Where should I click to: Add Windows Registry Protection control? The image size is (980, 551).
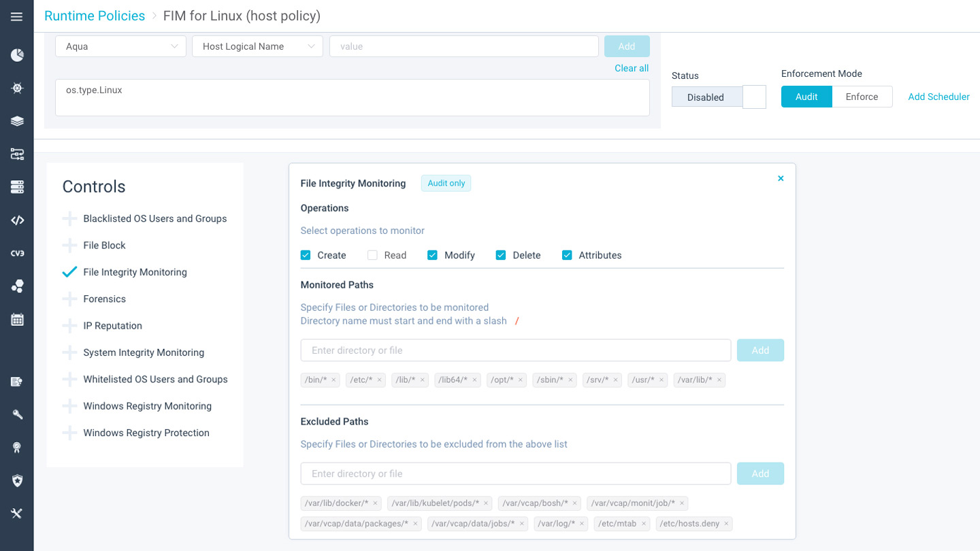(x=69, y=433)
